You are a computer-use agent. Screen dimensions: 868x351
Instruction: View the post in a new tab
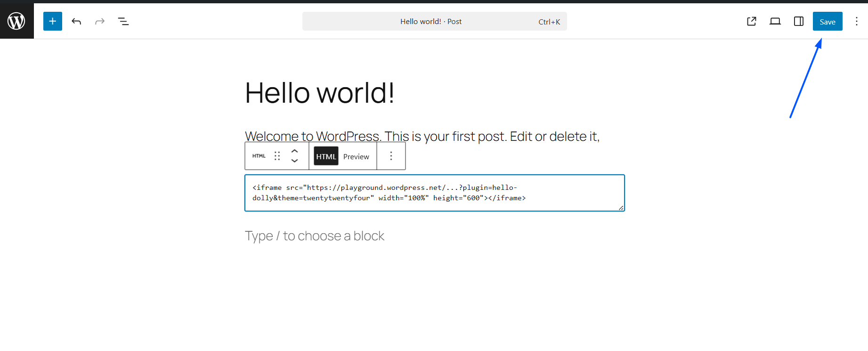[x=752, y=21]
